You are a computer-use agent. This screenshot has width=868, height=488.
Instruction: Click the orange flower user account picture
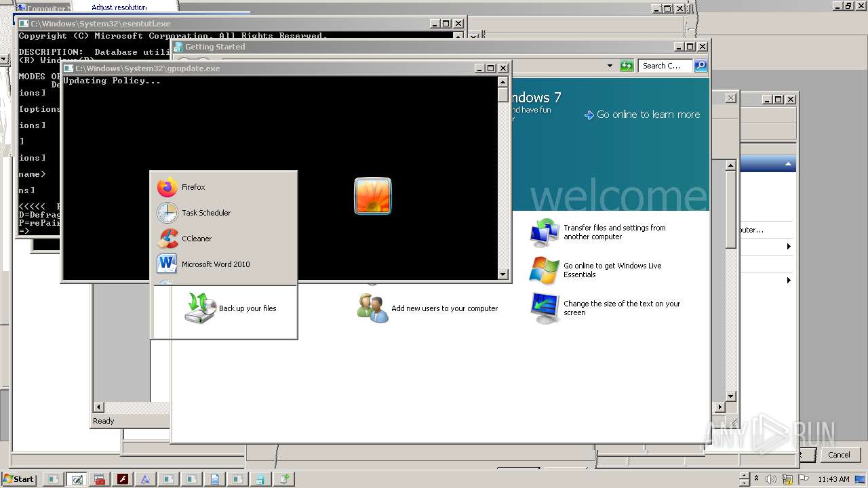click(373, 196)
